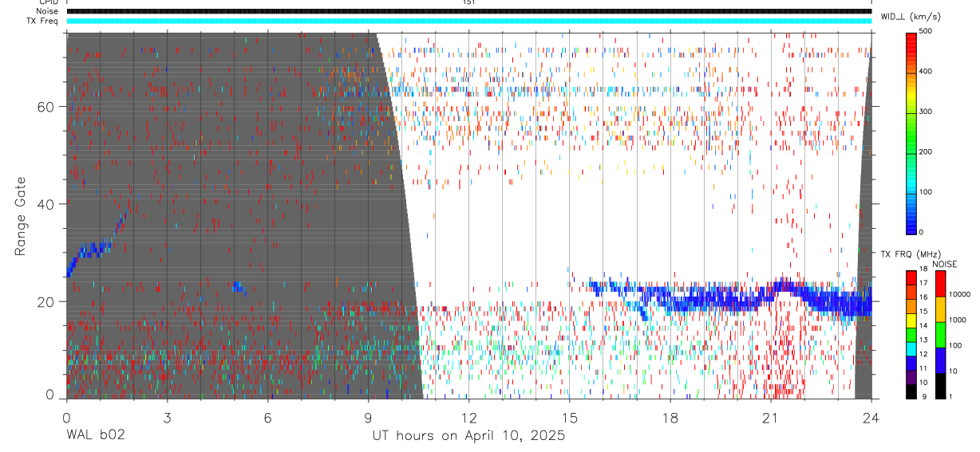Viewport: 980px width, 452px height.
Task: Click the blue NOISE colorbar swatch
Action: pos(939,360)
